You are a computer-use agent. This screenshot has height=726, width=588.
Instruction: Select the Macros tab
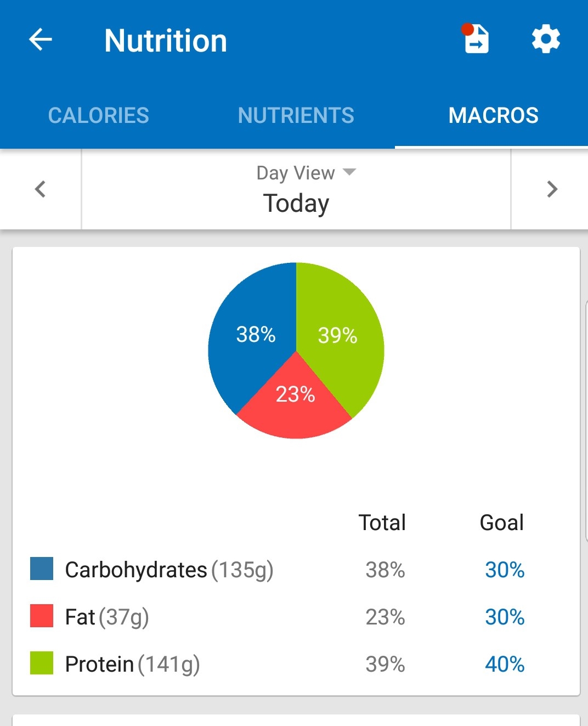tap(493, 115)
